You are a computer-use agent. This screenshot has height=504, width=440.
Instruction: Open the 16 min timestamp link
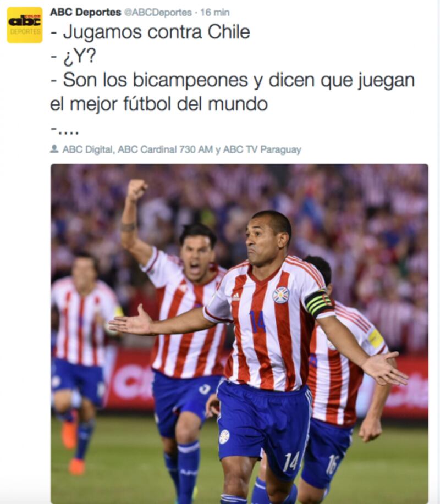pos(215,13)
